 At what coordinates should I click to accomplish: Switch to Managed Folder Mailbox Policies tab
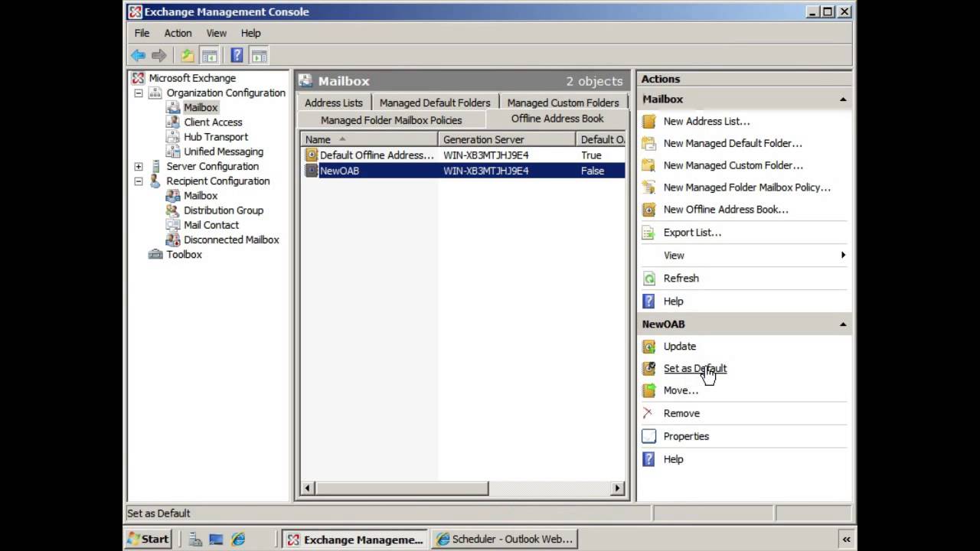[391, 120]
